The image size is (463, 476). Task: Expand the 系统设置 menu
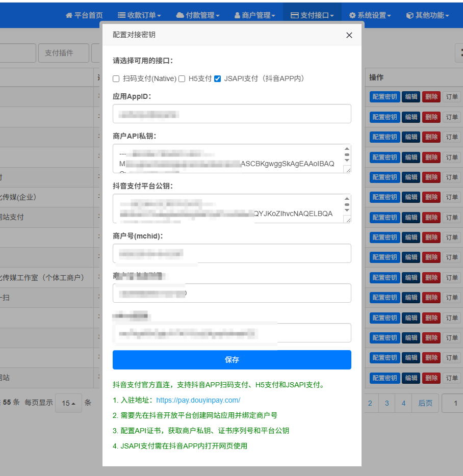pyautogui.click(x=370, y=15)
